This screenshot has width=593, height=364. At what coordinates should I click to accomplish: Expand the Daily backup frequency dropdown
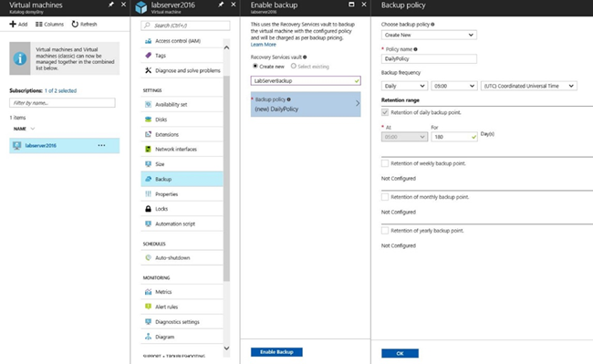coord(404,86)
